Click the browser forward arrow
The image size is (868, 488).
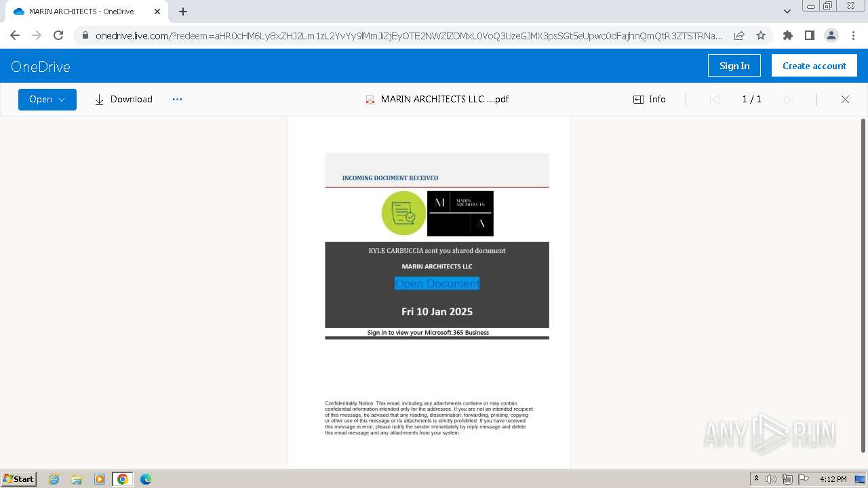click(x=37, y=35)
